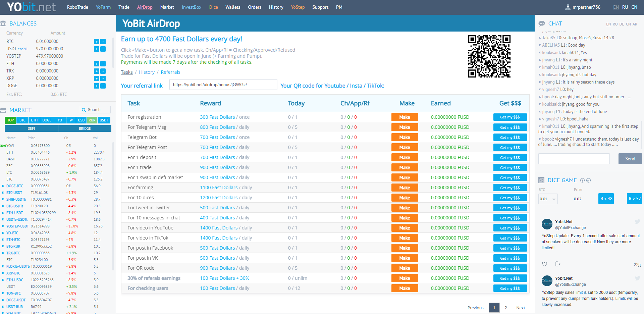The width and height of the screenshot is (644, 314).
Task: Click the minus withdraw icon for DOGE
Action: (103, 86)
